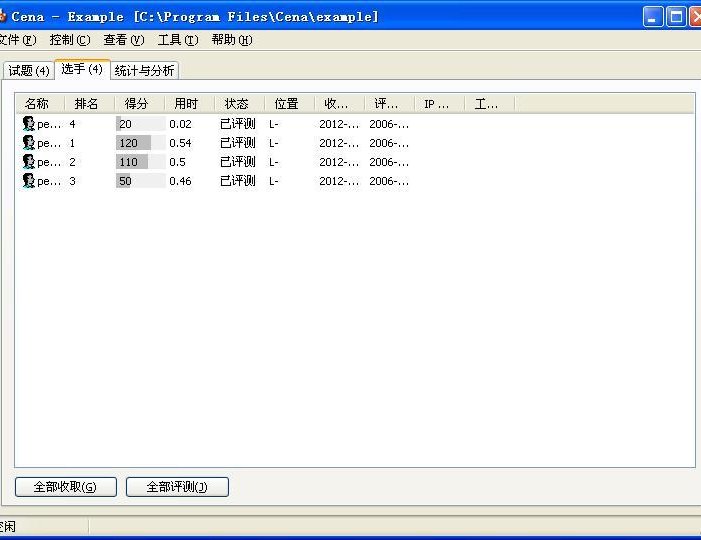Sort by 用时 column header
This screenshot has height=540, width=701.
[x=190, y=104]
